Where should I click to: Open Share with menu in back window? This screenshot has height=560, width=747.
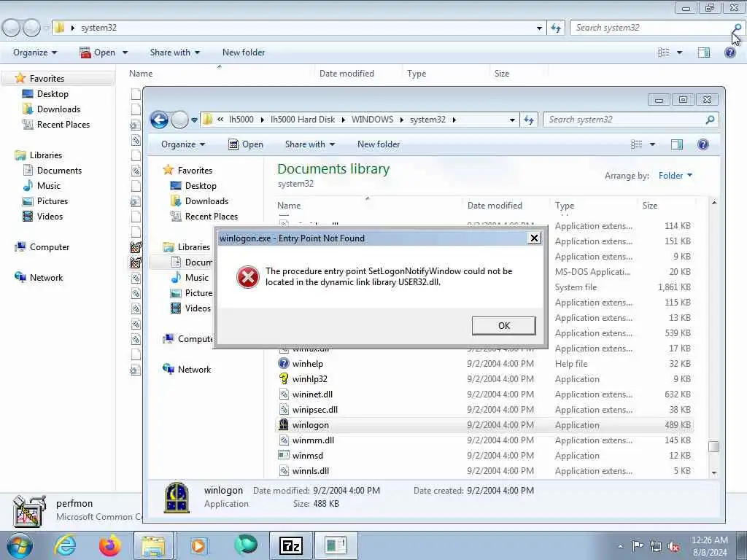pyautogui.click(x=175, y=52)
